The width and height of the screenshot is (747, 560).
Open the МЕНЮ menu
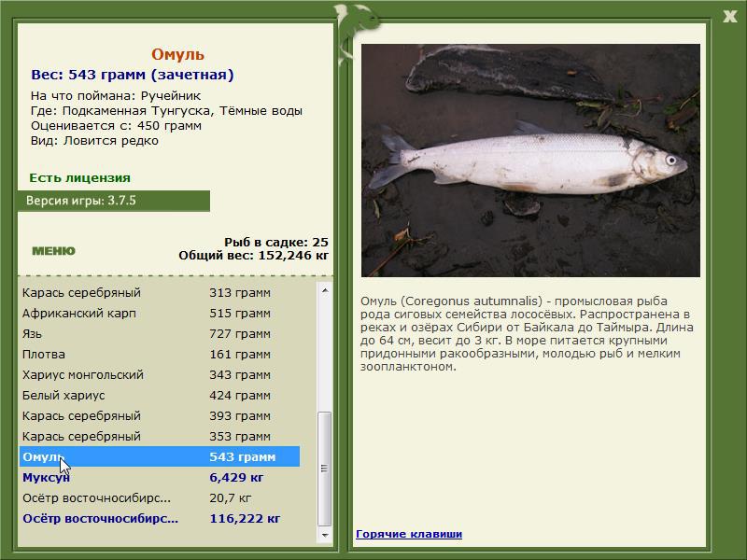point(53,251)
